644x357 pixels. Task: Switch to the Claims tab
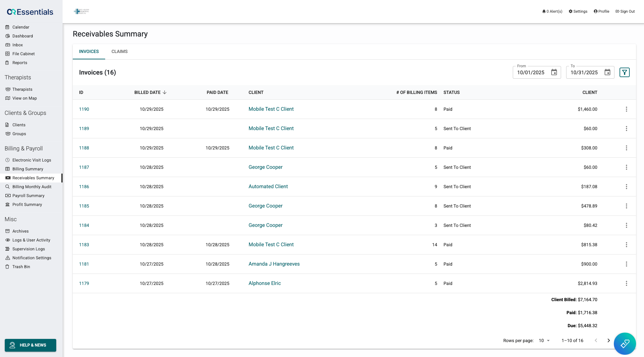click(119, 51)
